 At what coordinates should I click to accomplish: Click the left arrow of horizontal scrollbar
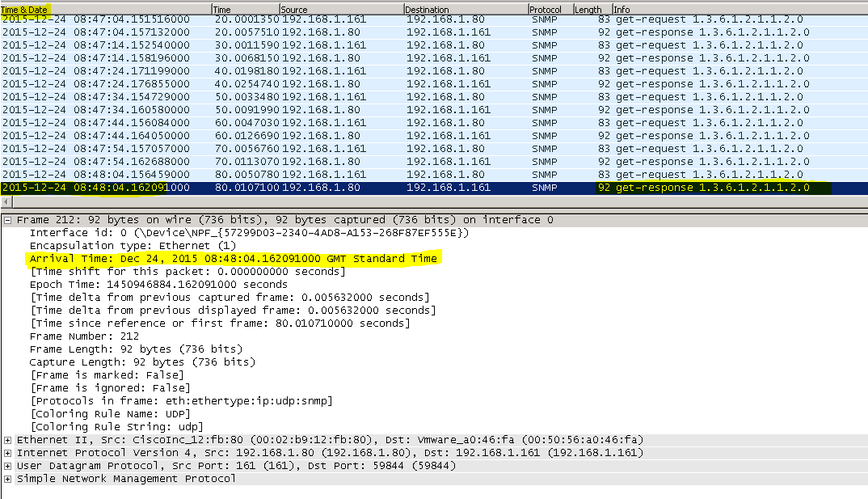[x=6, y=201]
